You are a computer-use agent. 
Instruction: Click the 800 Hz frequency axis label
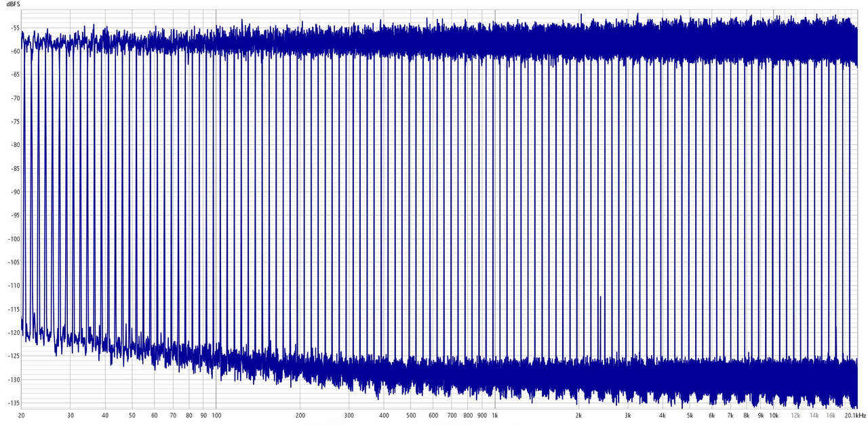468,415
